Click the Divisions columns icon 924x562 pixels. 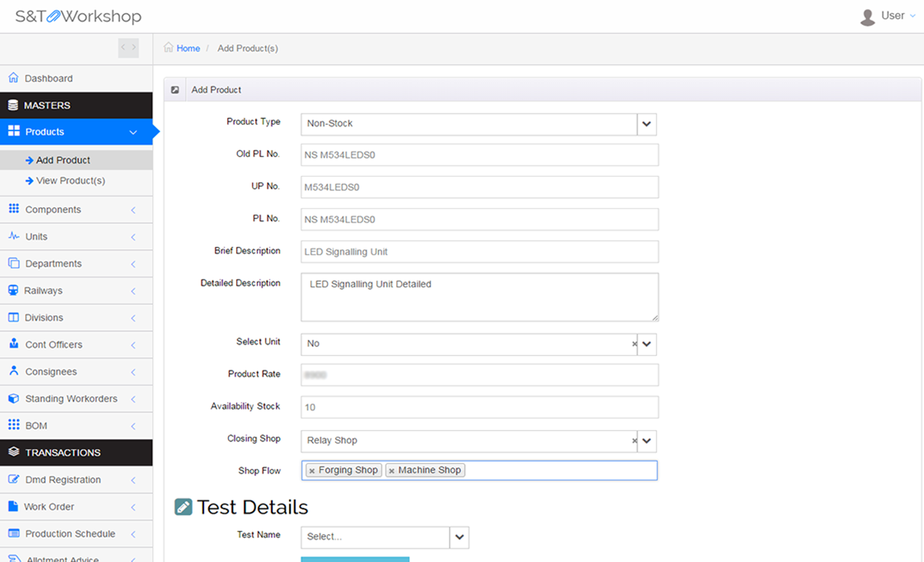click(x=13, y=317)
